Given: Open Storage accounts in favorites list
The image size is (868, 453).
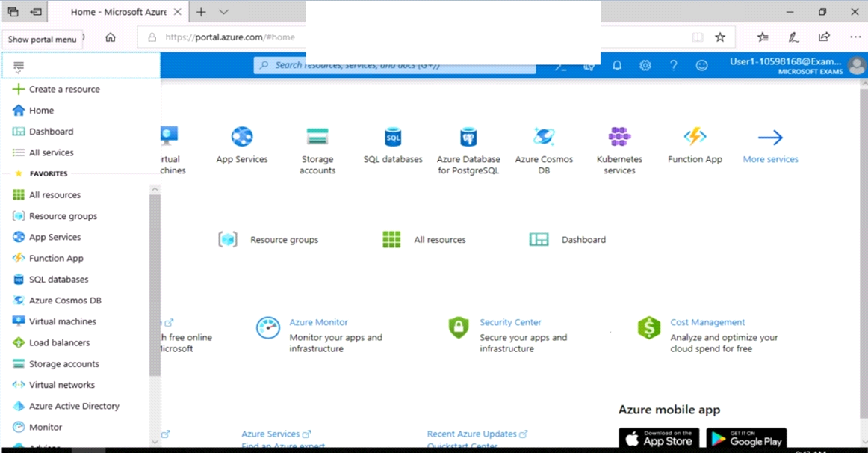Looking at the screenshot, I should click(x=63, y=364).
